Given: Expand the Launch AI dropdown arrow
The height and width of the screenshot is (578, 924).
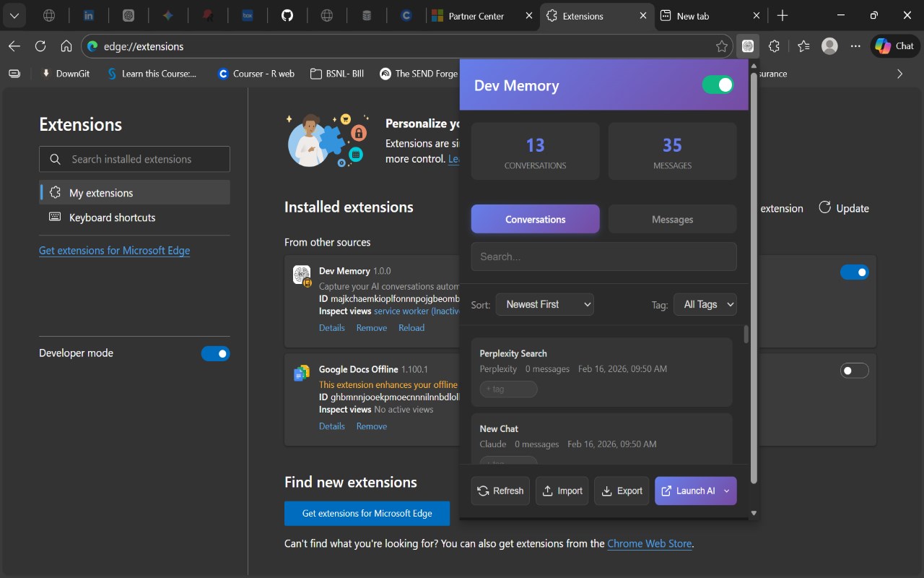Looking at the screenshot, I should (x=727, y=491).
